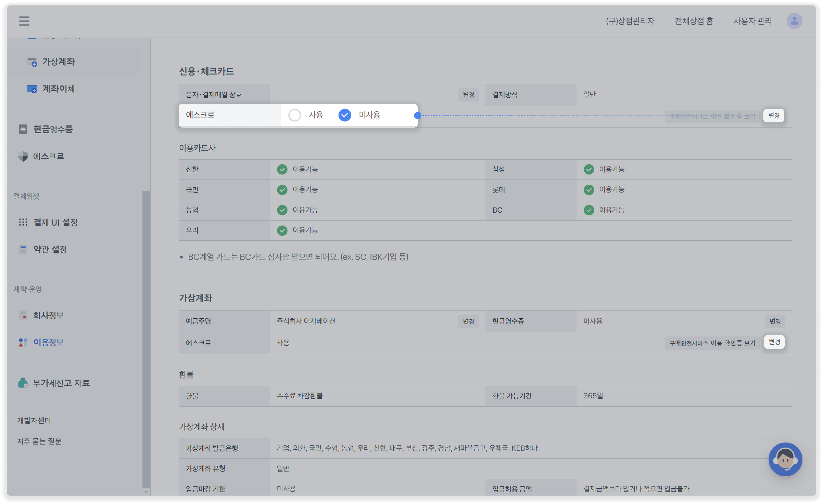Switch to (구)상점관리자 in header
This screenshot has width=823, height=504.
[630, 21]
